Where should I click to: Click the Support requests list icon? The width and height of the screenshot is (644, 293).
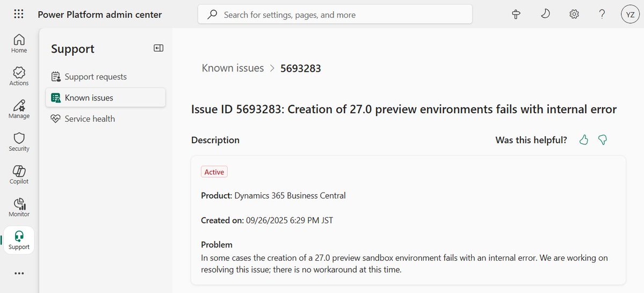(x=55, y=77)
